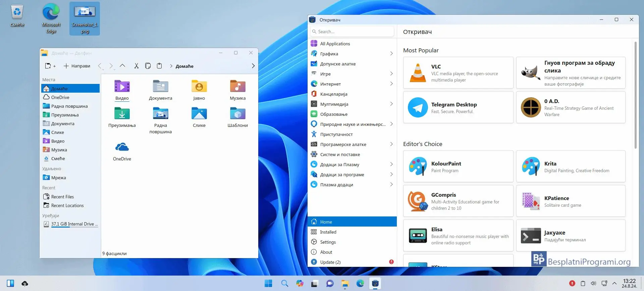Click the cut scissors icon in Dolphin toolbar
The width and height of the screenshot is (644, 291).
click(x=136, y=66)
